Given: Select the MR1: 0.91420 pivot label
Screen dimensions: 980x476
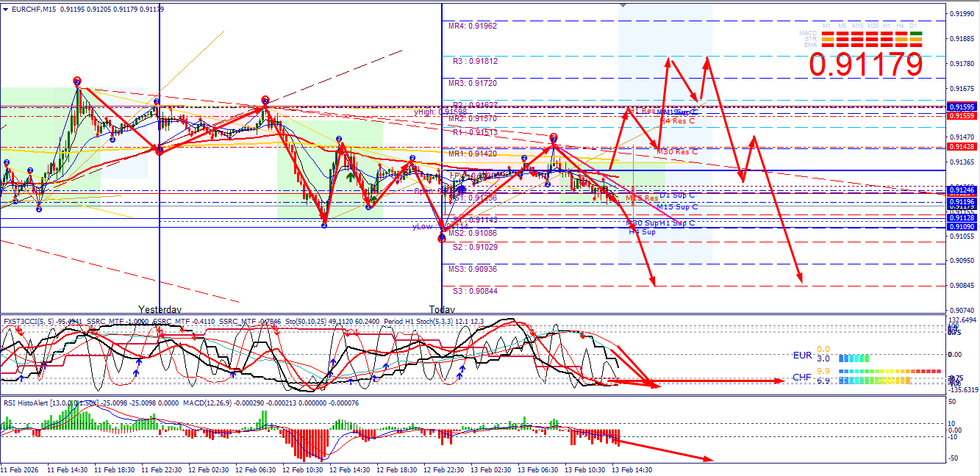Looking at the screenshot, I should pyautogui.click(x=473, y=154).
